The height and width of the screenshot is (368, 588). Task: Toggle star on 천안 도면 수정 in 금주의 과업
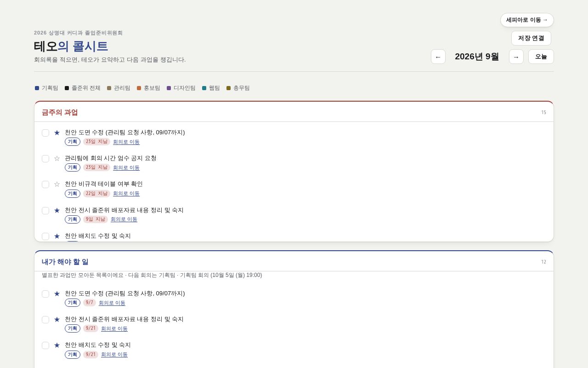coord(57,132)
